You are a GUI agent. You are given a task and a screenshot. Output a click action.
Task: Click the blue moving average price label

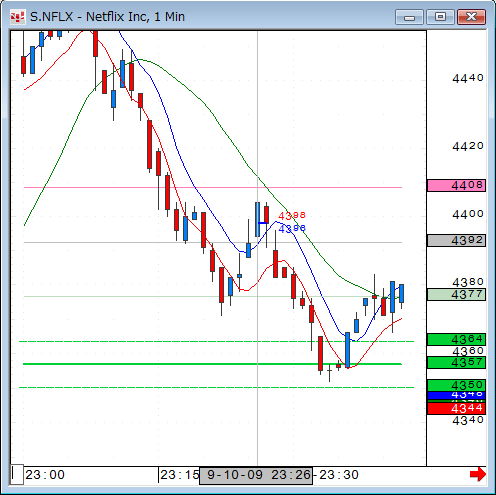click(456, 396)
